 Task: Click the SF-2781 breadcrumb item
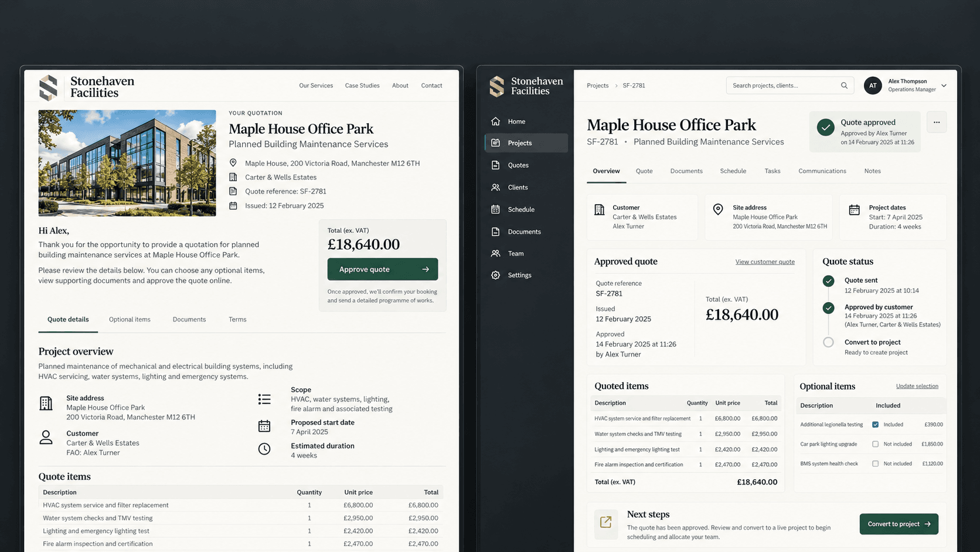[634, 86]
